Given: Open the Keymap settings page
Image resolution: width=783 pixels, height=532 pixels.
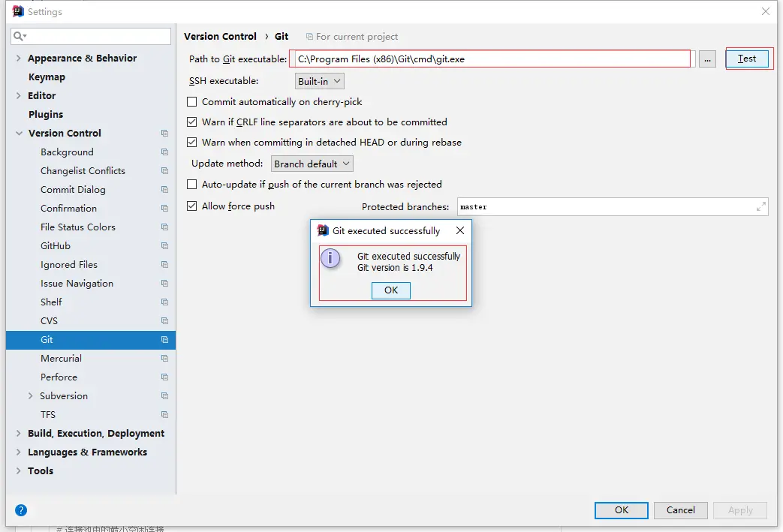Looking at the screenshot, I should point(47,77).
